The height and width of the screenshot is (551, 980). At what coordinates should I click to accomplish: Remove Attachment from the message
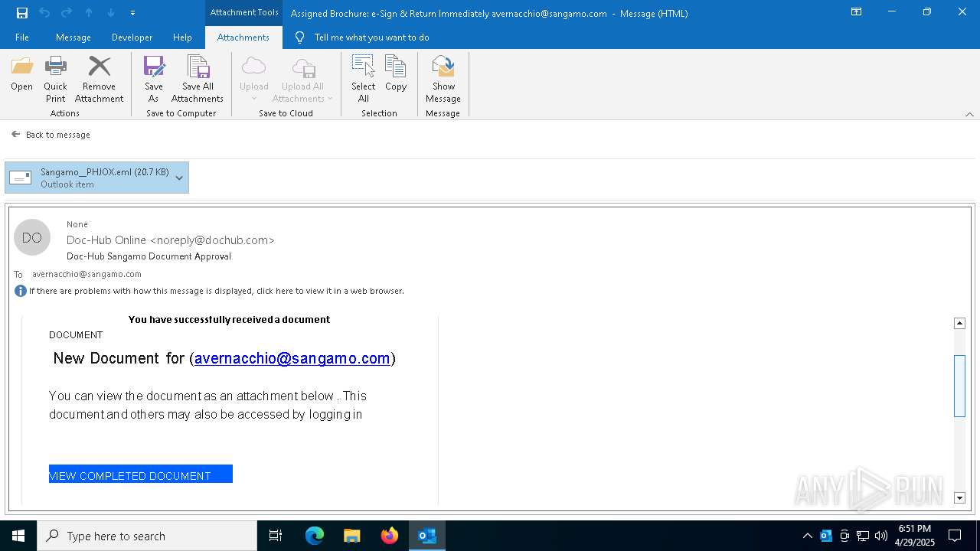click(x=99, y=80)
